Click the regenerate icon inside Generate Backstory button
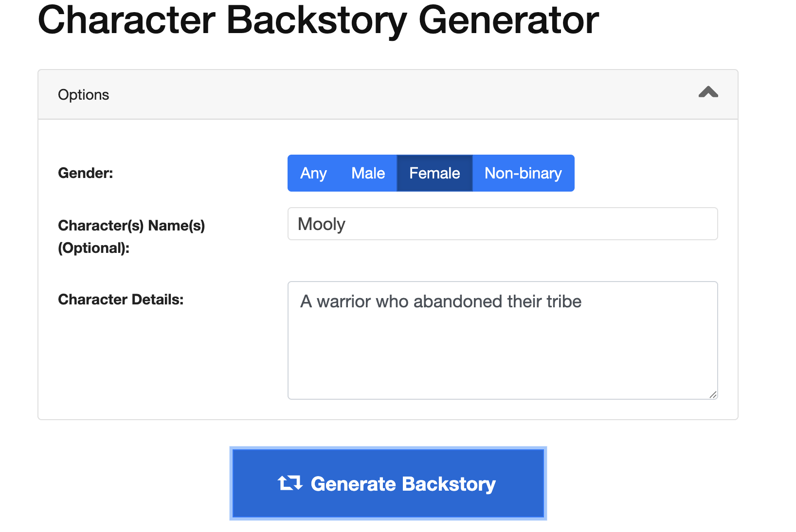Viewport: 796px width, 532px height. pos(290,483)
